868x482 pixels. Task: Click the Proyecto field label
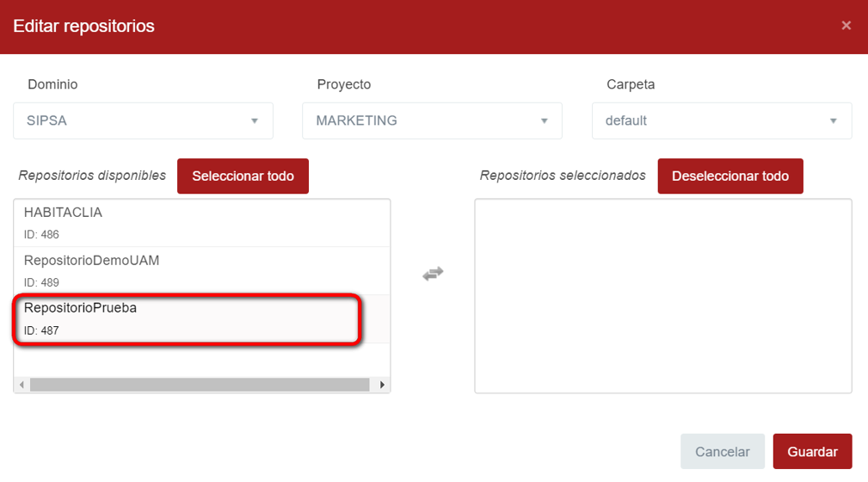tap(343, 84)
